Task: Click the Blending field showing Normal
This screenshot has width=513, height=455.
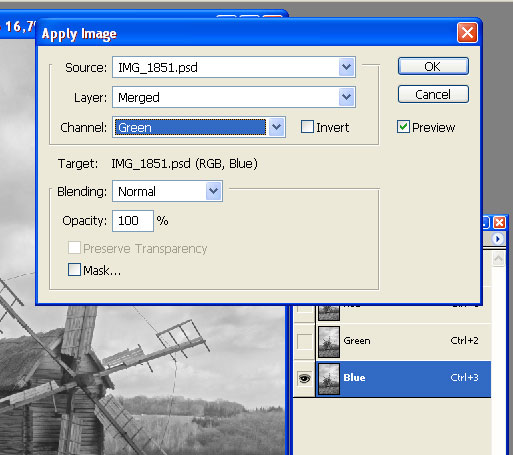Action: tap(167, 191)
